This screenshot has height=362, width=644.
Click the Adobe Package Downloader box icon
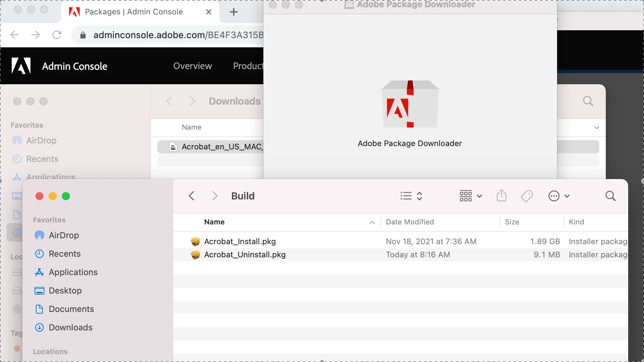point(410,104)
